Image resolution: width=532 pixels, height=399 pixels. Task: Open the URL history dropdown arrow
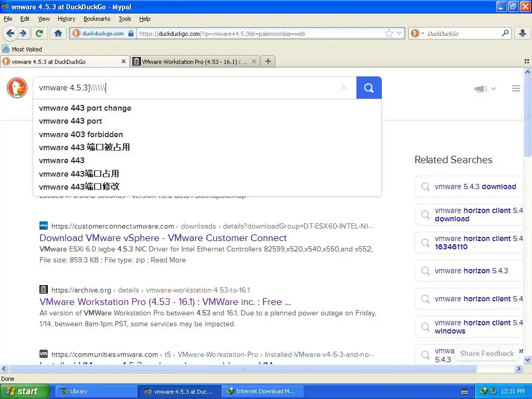pyautogui.click(x=400, y=33)
